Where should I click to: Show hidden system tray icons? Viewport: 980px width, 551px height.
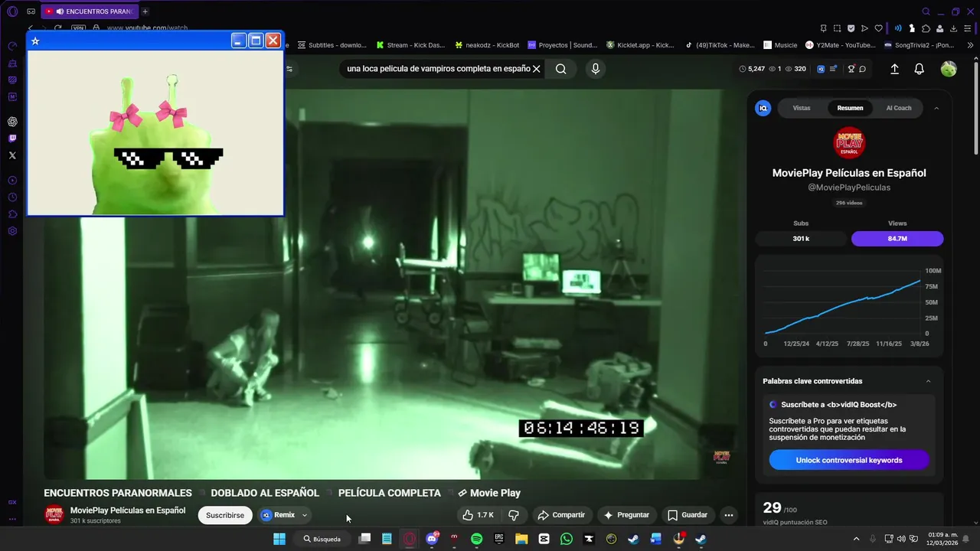pos(856,539)
